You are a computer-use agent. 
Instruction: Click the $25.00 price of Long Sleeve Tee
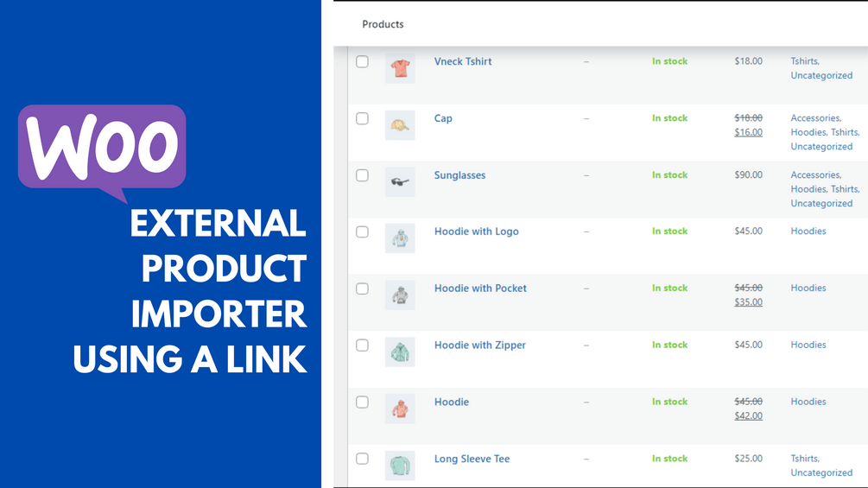click(749, 459)
